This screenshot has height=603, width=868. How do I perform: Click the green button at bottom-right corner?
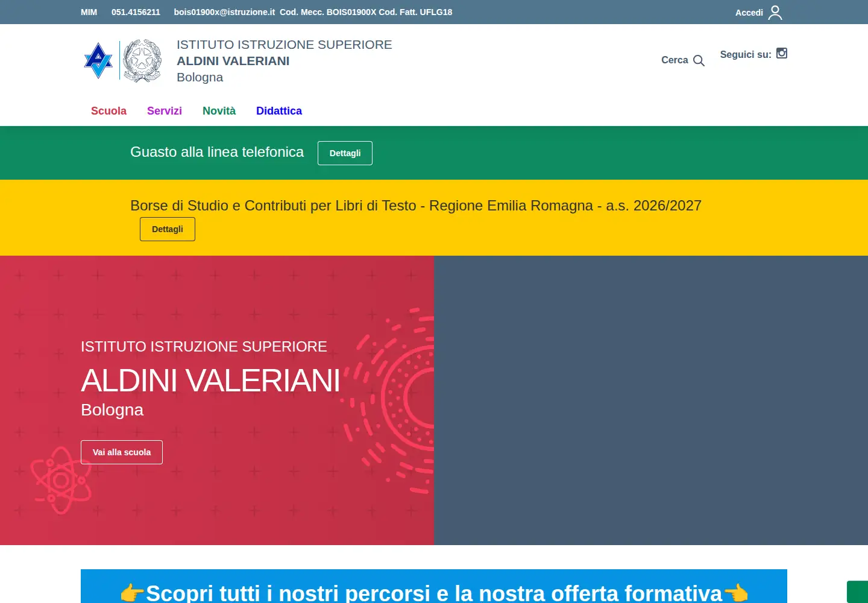[857, 592]
